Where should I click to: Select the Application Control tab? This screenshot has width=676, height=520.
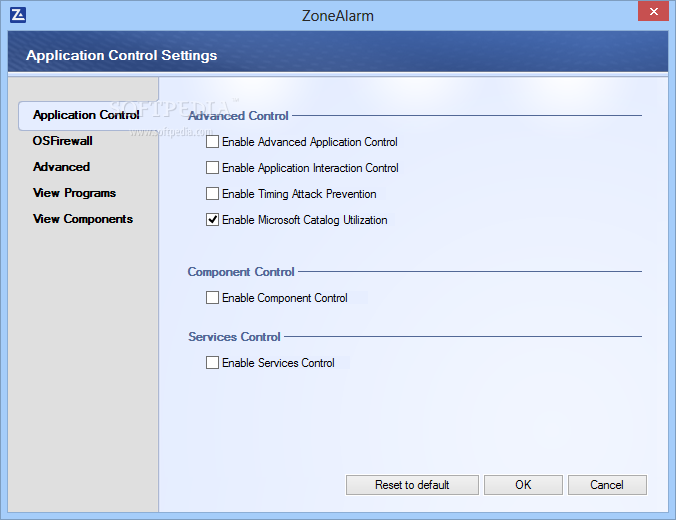click(x=86, y=115)
